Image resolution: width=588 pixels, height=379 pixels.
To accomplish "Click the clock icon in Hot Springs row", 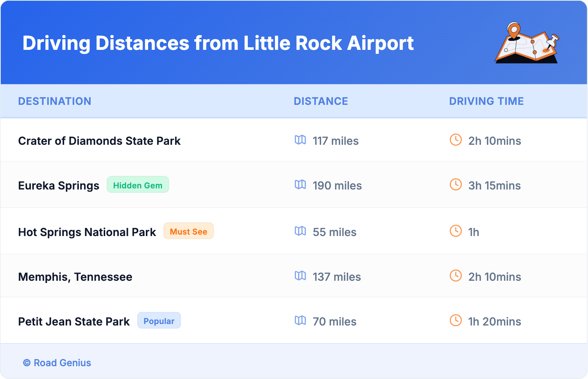I will [456, 231].
